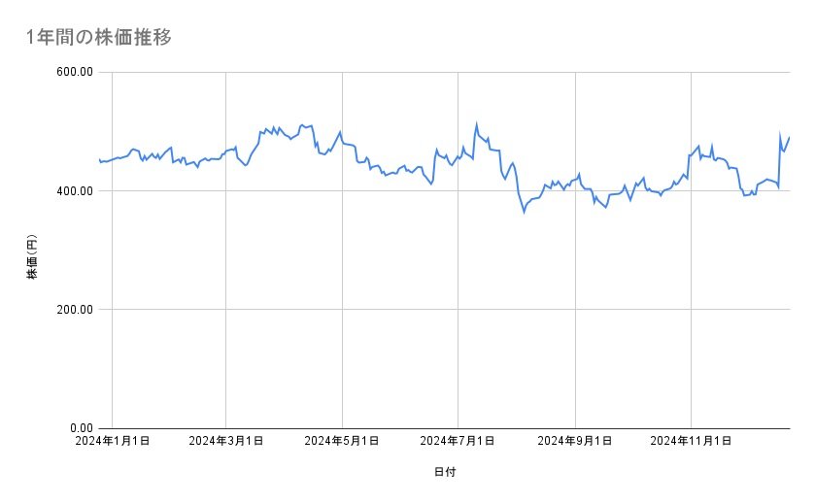Click the 2024年5月1日 date label
Image resolution: width=815 pixels, height=504 pixels.
click(342, 441)
